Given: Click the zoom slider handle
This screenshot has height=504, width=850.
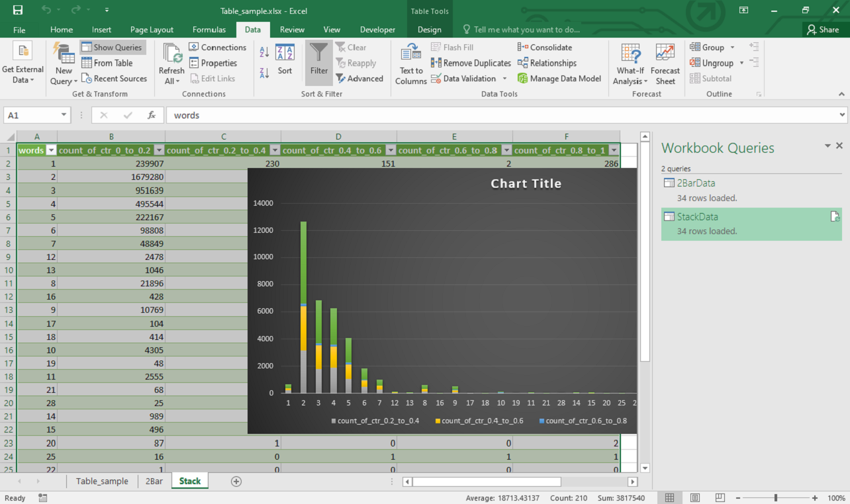Looking at the screenshot, I should click(776, 497).
